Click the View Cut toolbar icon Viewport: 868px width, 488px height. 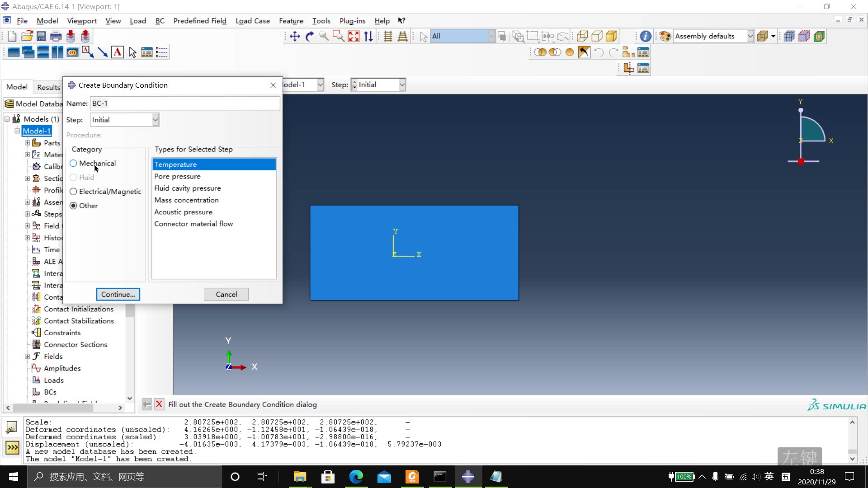(629, 68)
